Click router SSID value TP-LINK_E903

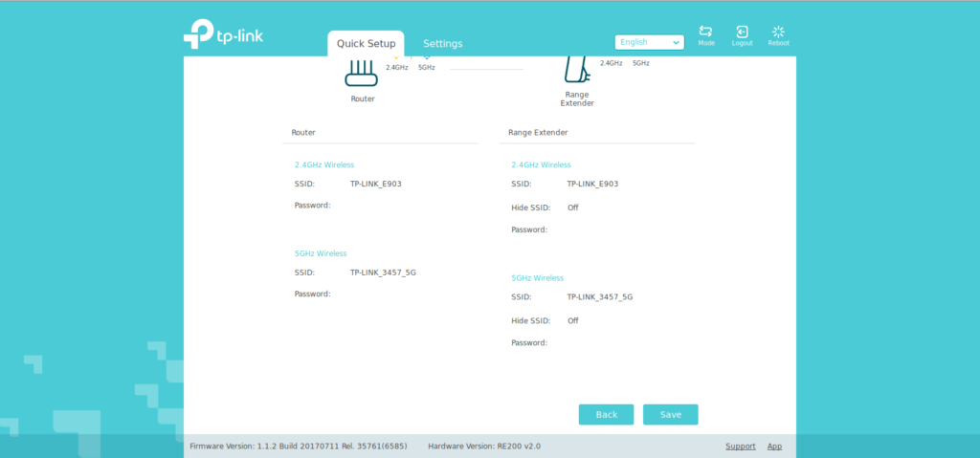[x=375, y=184]
